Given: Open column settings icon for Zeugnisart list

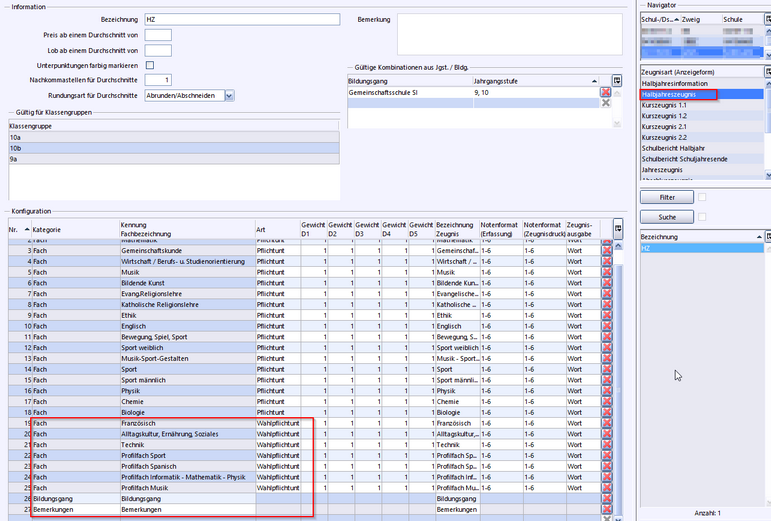Looking at the screenshot, I should point(767,72).
